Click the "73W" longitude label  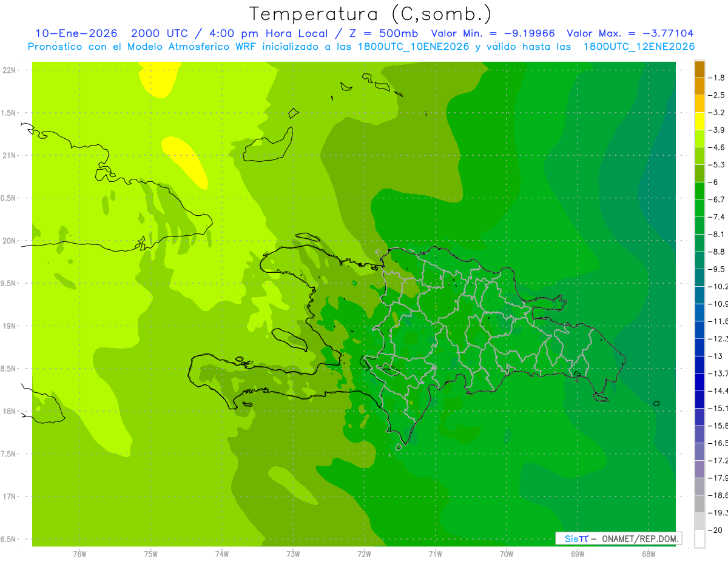tap(292, 554)
